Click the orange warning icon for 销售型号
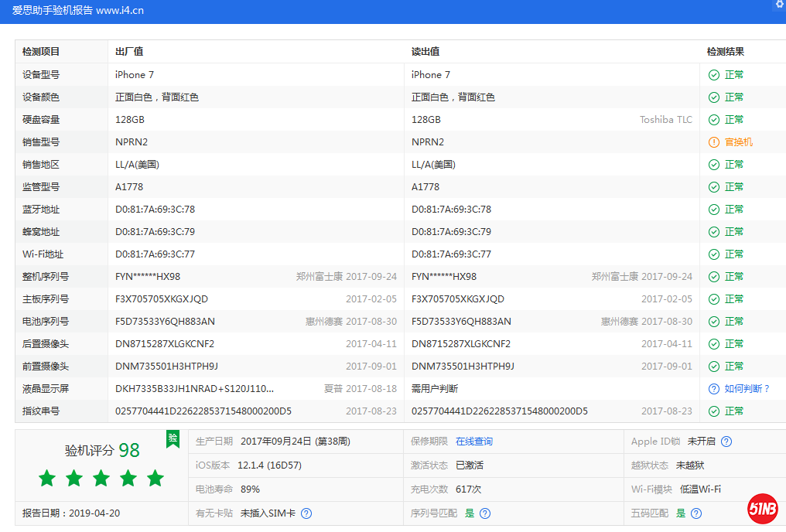This screenshot has width=786, height=532. coord(714,142)
